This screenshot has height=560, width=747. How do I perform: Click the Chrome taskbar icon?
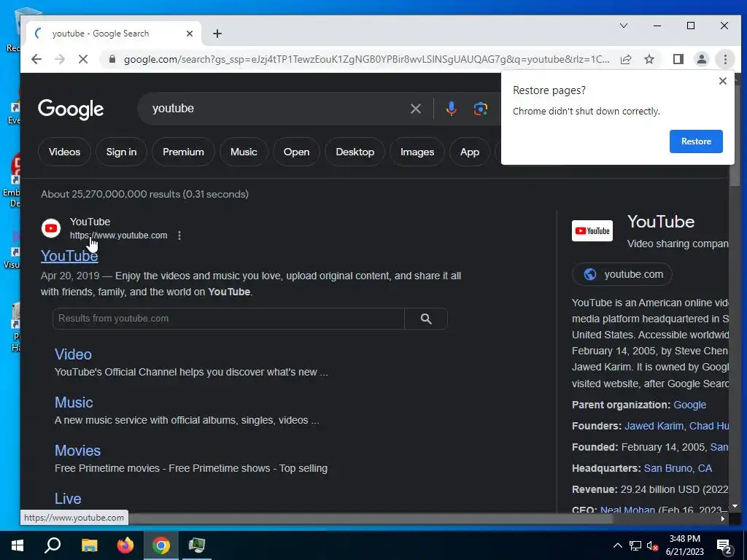pos(161,545)
